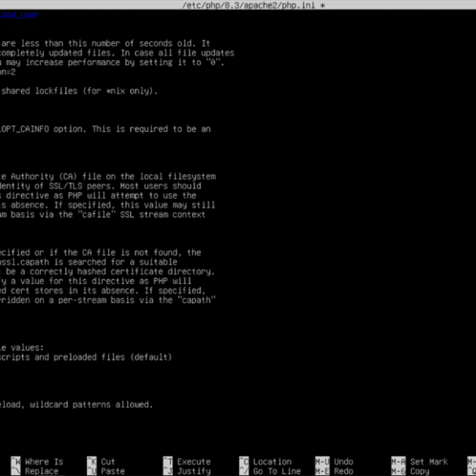476x476 pixels.
Task: Click line "scripts and preloaded files (default)"
Action: 86,357
